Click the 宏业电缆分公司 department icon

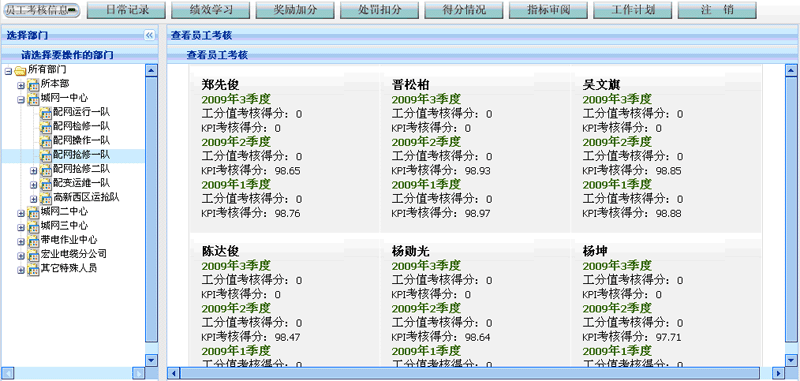point(33,255)
